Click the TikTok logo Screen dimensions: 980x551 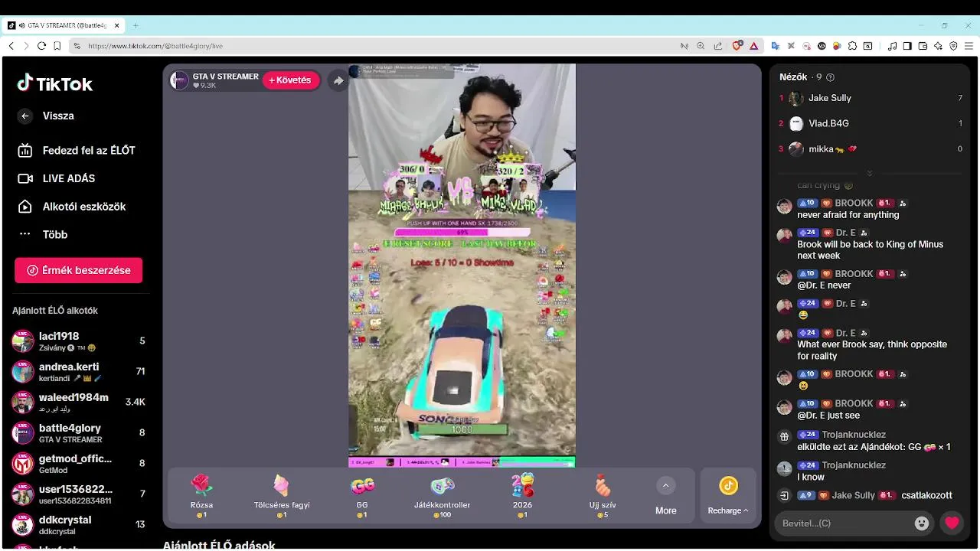click(x=55, y=83)
